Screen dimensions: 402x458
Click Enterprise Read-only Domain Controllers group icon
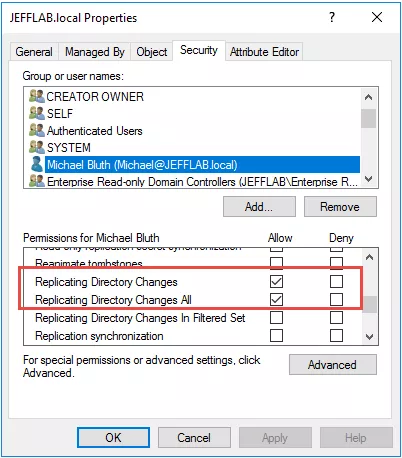(36, 181)
